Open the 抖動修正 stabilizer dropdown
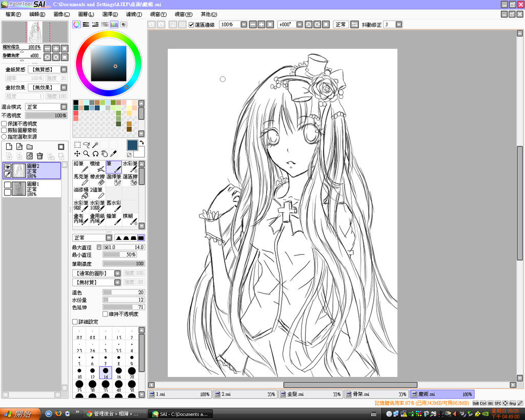 (x=399, y=25)
